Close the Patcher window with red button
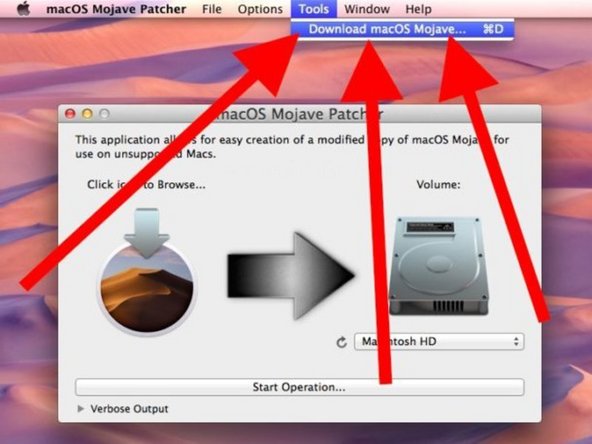Image resolution: width=592 pixels, height=444 pixels. pyautogui.click(x=70, y=113)
